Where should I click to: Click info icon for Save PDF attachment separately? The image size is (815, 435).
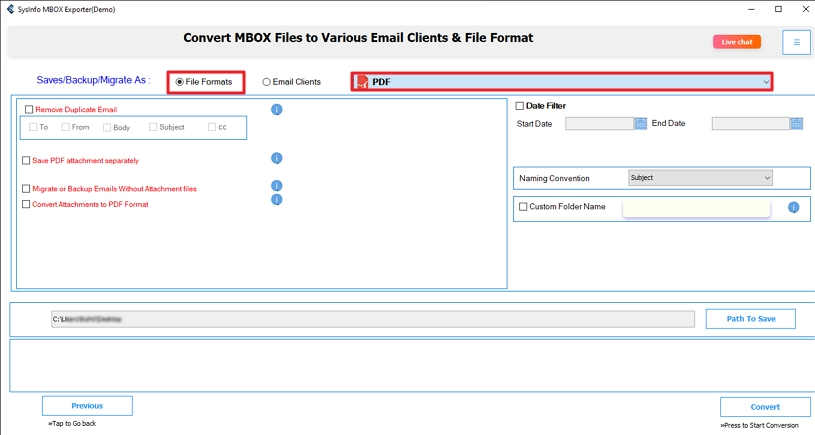[277, 158]
